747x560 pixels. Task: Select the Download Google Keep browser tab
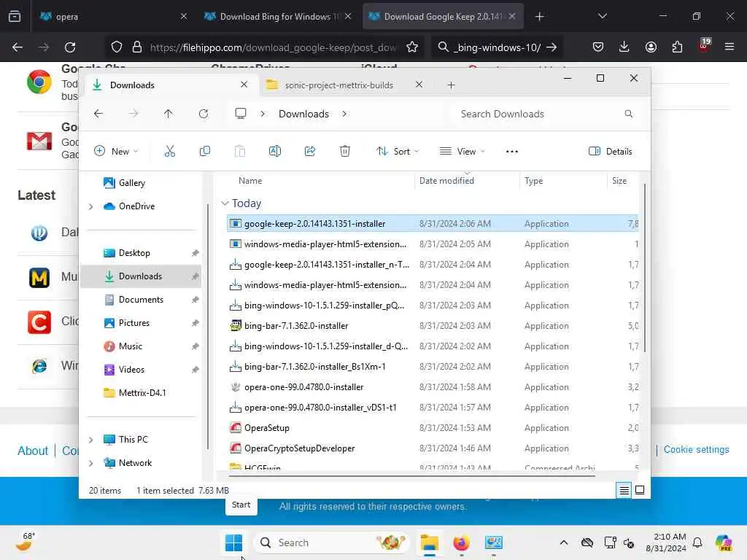click(443, 16)
